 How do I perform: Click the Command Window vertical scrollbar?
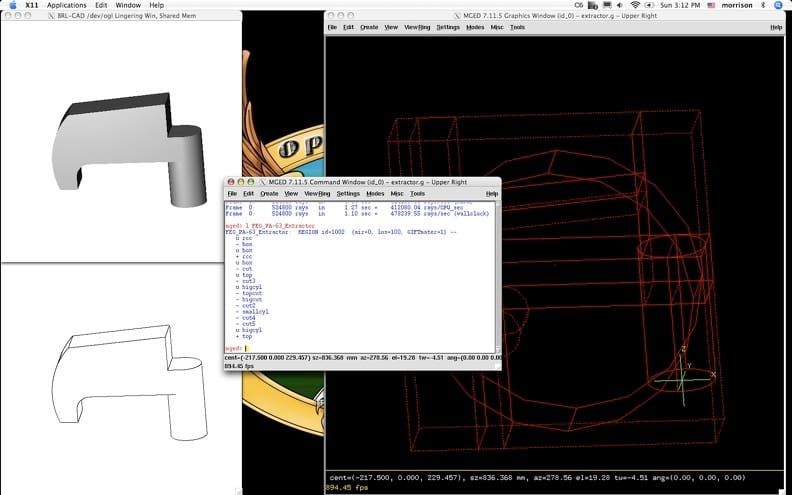pos(498,277)
